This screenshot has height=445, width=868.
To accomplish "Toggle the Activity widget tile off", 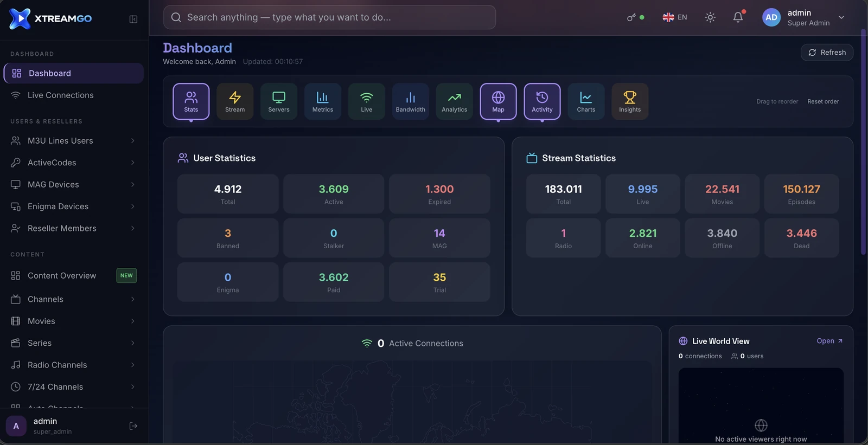I will pos(542,101).
